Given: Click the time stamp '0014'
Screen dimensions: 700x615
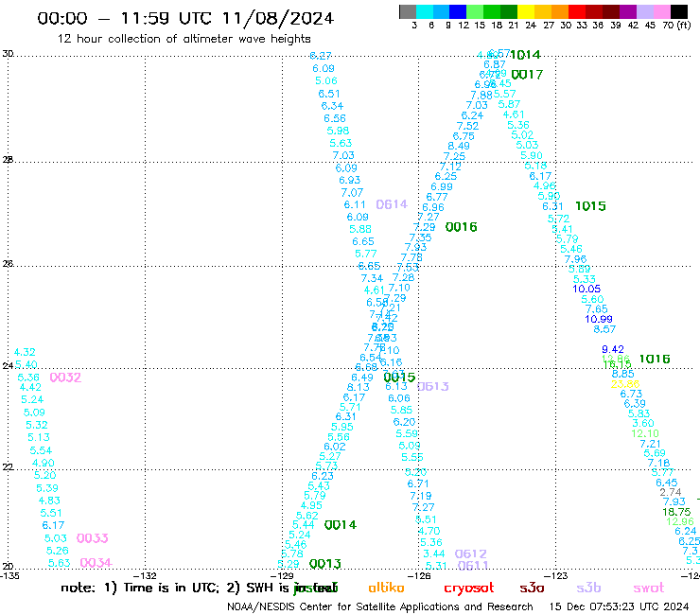Looking at the screenshot, I should pyautogui.click(x=341, y=525).
